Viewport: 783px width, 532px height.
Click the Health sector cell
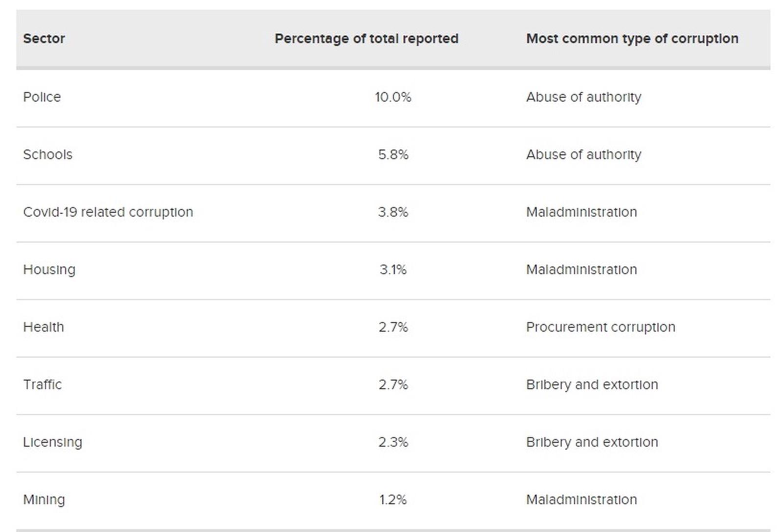tap(44, 327)
